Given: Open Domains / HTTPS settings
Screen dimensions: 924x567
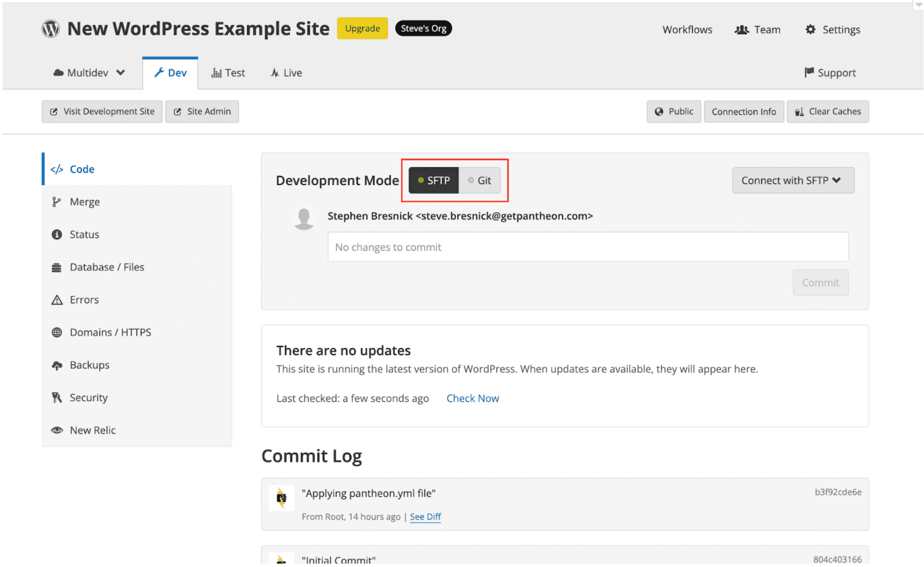Looking at the screenshot, I should [x=110, y=332].
